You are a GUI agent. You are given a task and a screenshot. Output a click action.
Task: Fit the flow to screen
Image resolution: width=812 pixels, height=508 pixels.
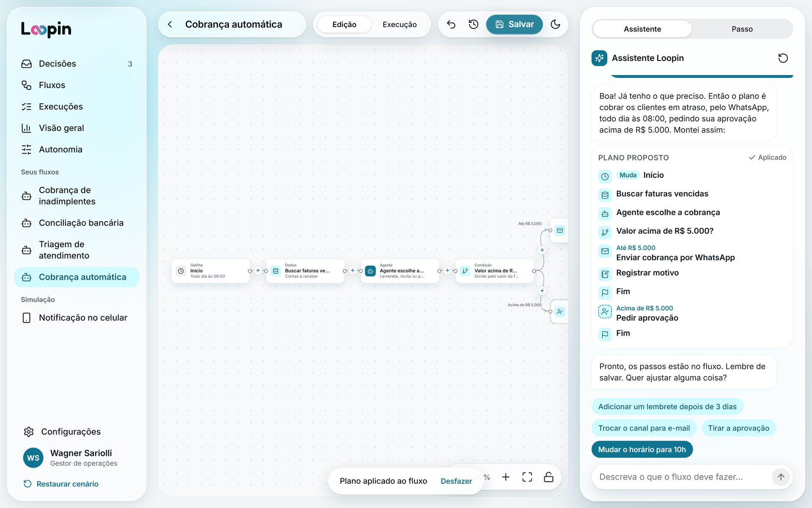click(x=527, y=477)
